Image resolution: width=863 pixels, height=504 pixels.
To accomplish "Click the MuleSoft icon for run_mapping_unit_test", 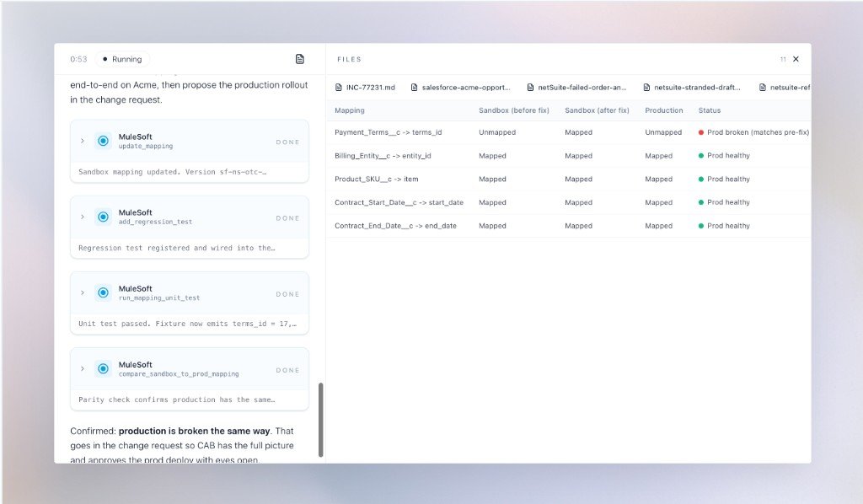I will [x=103, y=292].
